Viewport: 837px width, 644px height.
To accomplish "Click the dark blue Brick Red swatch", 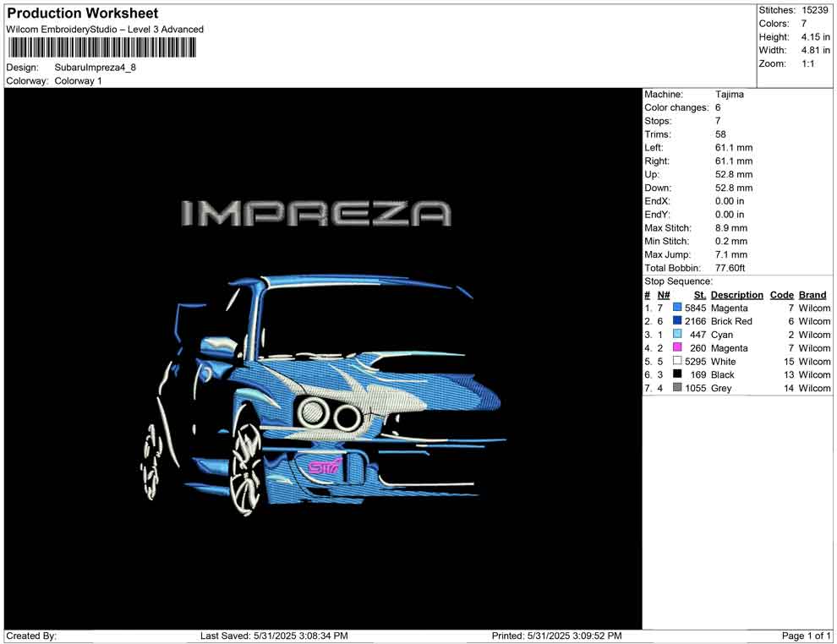I will 677,320.
